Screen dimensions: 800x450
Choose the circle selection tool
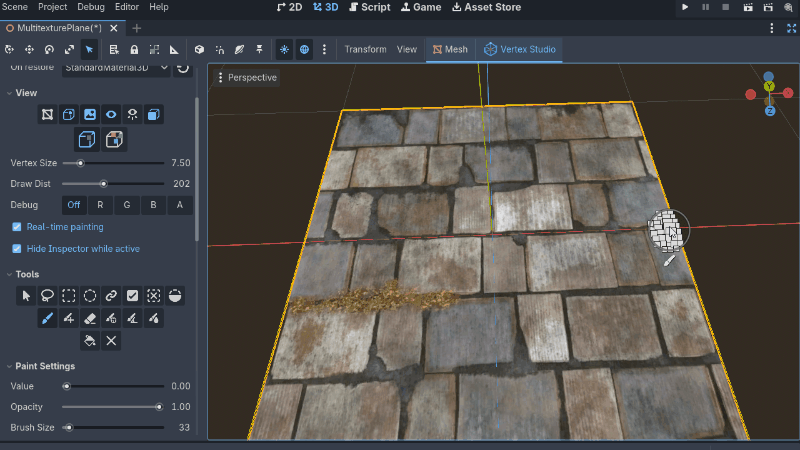pyautogui.click(x=90, y=295)
